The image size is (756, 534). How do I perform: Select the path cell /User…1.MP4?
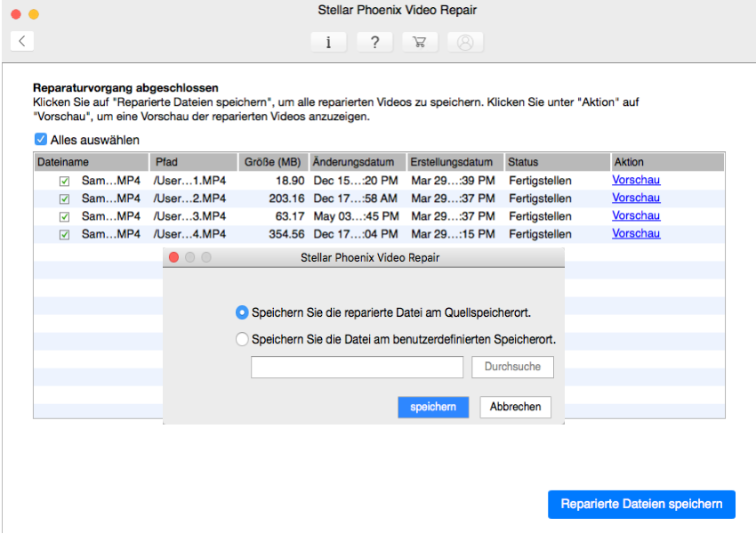(x=189, y=181)
